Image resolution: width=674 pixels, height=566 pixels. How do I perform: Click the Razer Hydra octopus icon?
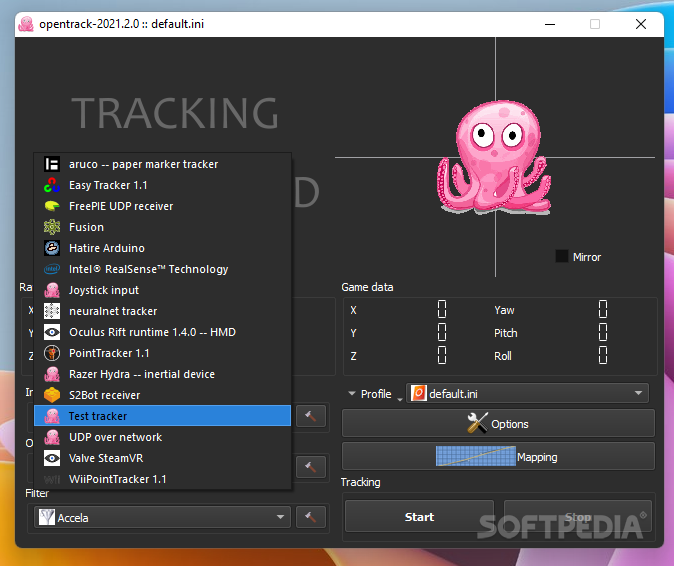[52, 374]
